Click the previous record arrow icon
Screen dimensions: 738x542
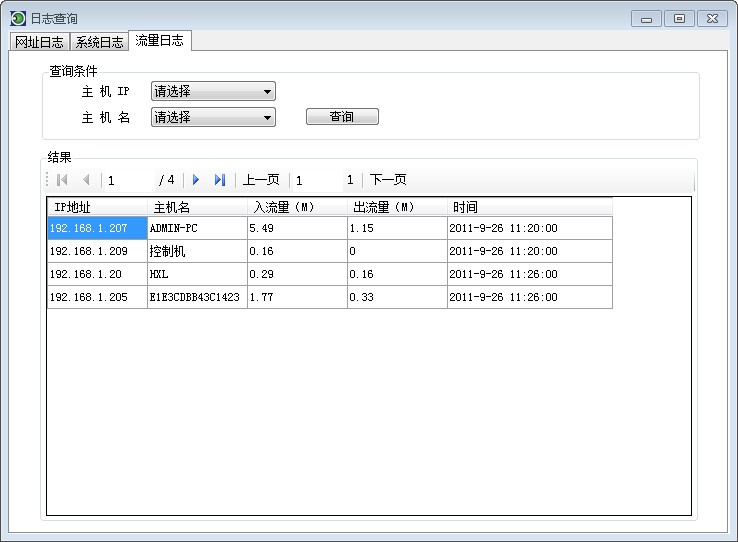[86, 180]
